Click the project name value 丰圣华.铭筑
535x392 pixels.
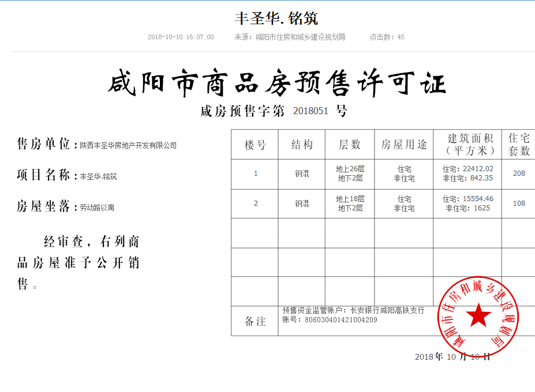click(98, 176)
